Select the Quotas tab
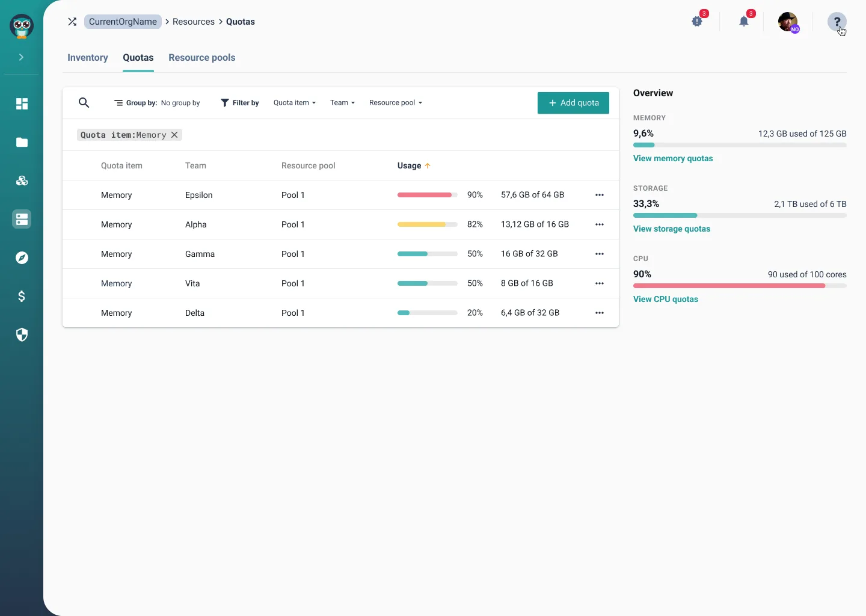Screen dimensions: 866x616 pos(138,58)
